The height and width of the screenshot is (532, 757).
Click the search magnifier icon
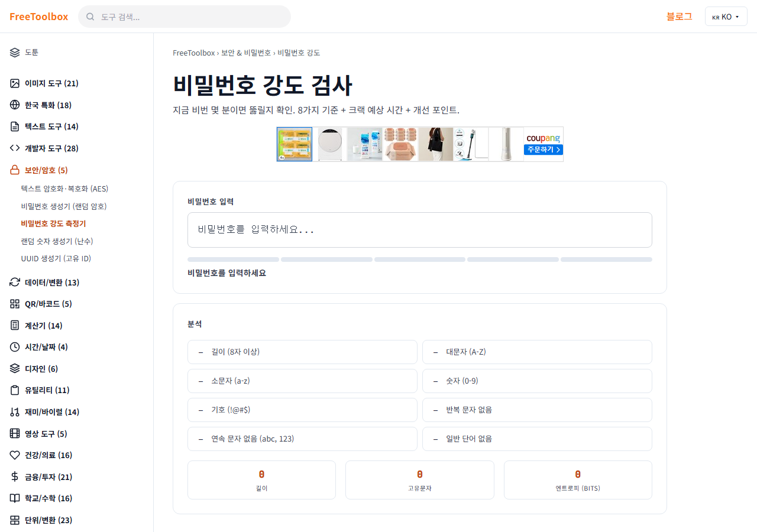(90, 17)
